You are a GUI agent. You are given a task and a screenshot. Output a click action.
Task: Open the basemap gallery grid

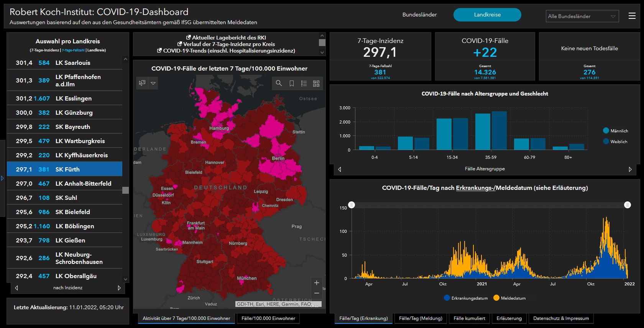[x=316, y=83]
